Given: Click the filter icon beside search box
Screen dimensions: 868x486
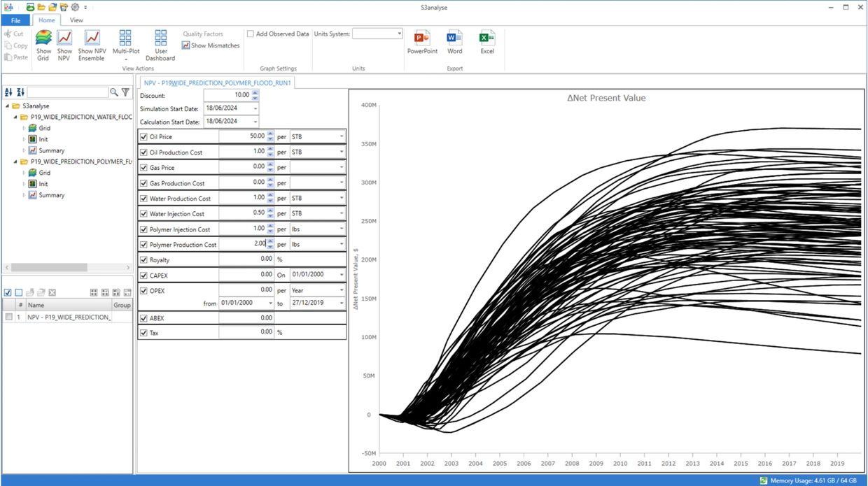Looking at the screenshot, I should [x=125, y=92].
